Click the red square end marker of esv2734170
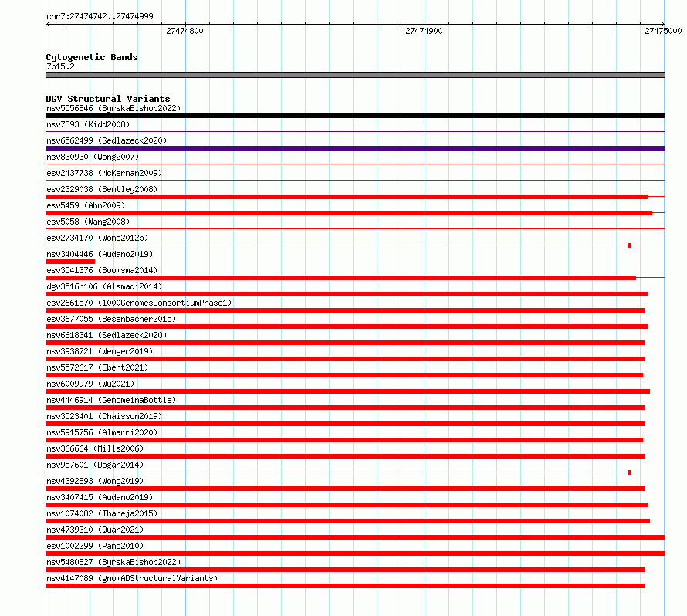 (630, 245)
